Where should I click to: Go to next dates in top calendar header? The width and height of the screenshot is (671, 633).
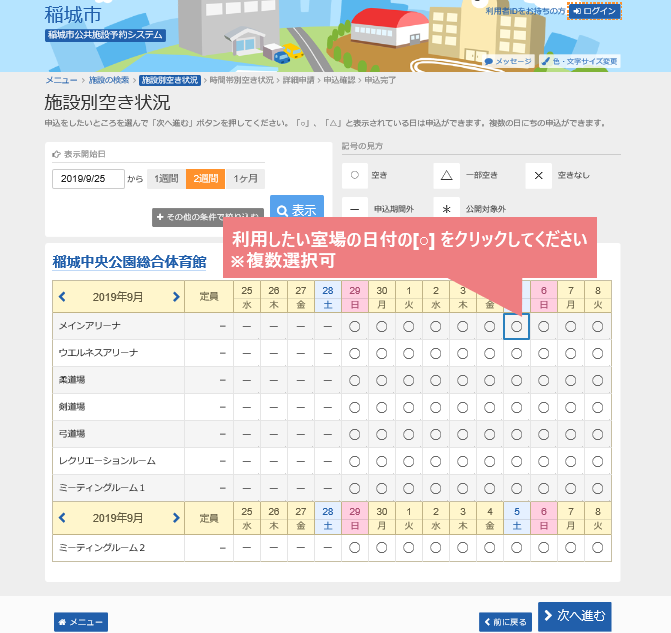click(x=176, y=297)
